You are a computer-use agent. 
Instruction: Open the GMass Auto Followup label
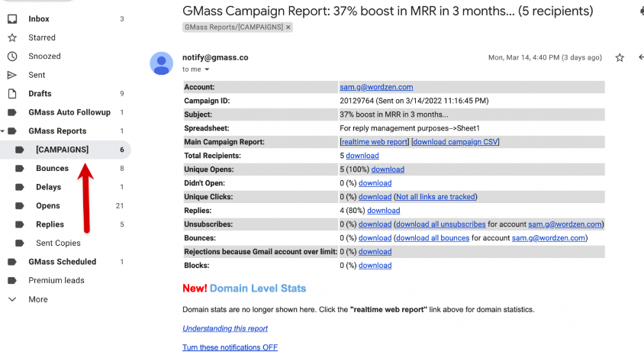pyautogui.click(x=69, y=112)
